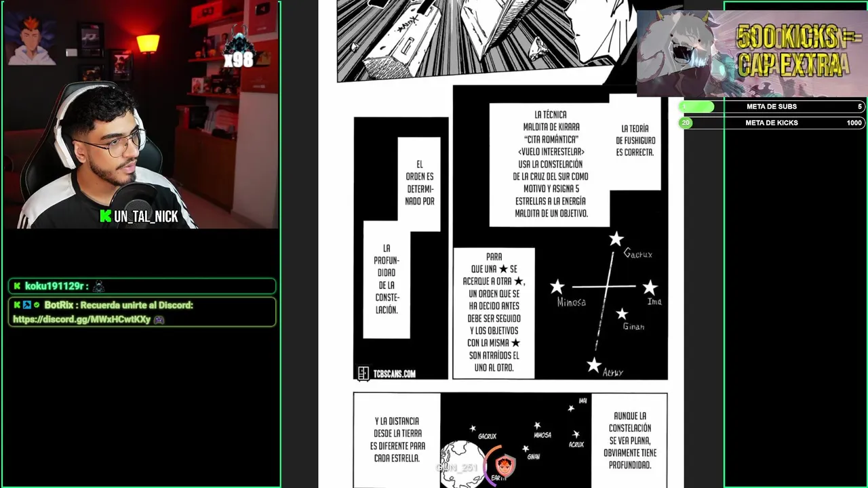Click the star above the Ginan label in the cross diagram
The height and width of the screenshot is (488, 868).
pyautogui.click(x=622, y=314)
